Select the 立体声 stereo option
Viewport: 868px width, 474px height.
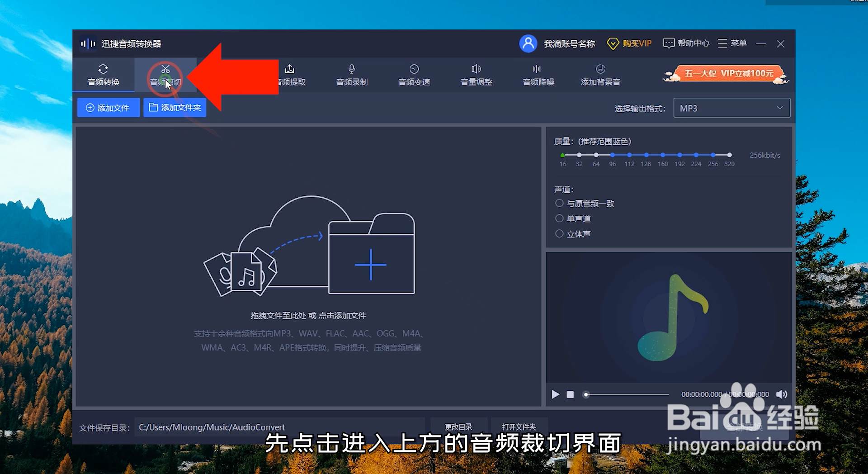click(573, 234)
